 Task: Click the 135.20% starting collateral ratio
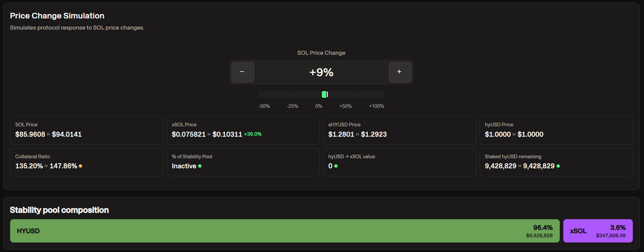tap(29, 166)
